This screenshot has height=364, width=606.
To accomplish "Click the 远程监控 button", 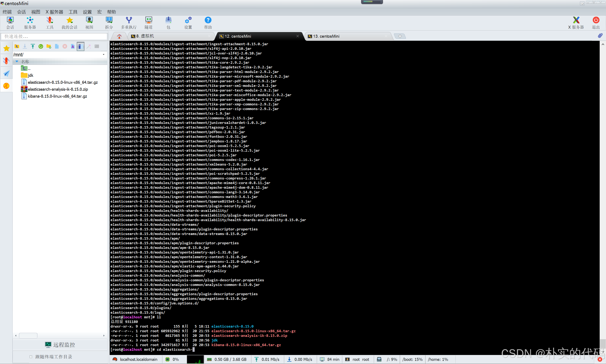I will 60,345.
